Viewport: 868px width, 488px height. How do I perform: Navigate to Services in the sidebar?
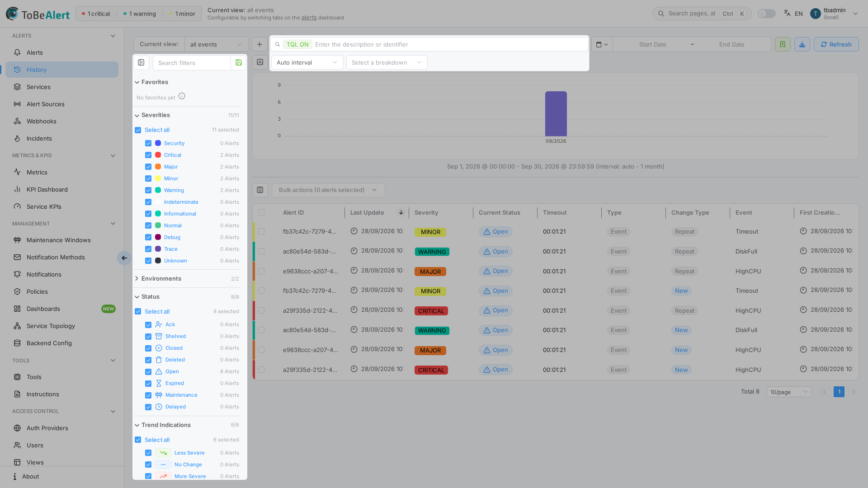[x=62, y=87]
